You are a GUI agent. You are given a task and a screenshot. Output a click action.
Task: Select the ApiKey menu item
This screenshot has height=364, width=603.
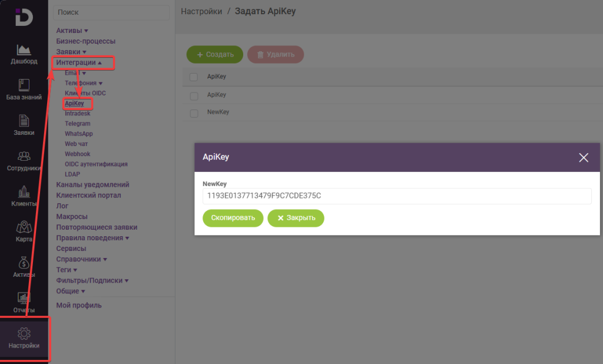click(x=74, y=103)
